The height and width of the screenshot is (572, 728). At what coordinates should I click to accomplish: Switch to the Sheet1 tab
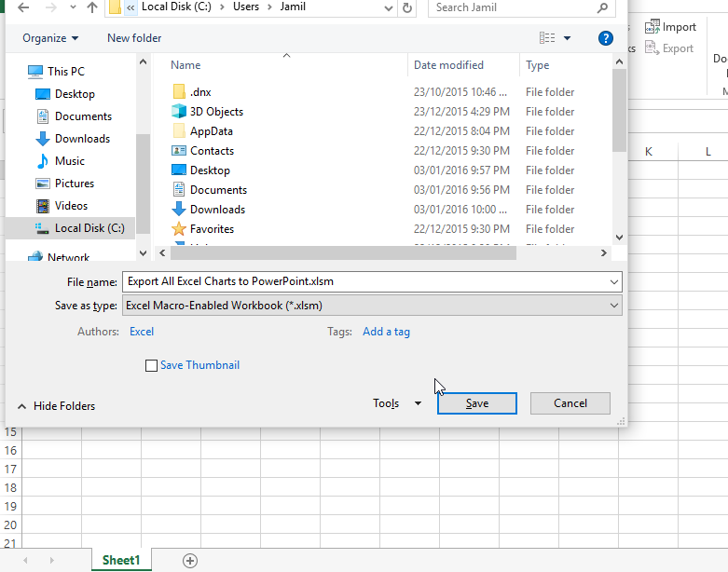pos(121,560)
